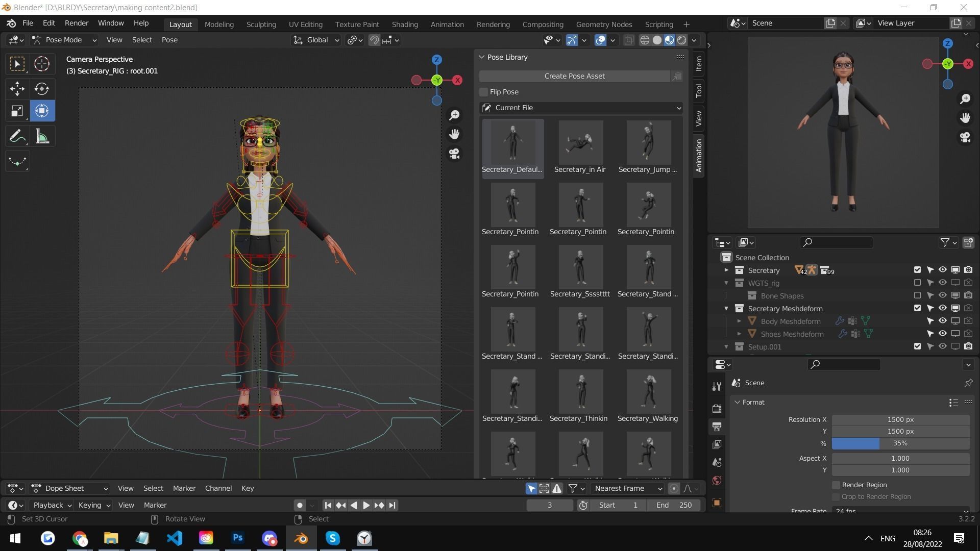Play the animation forward
This screenshot has height=551, width=980.
366,505
